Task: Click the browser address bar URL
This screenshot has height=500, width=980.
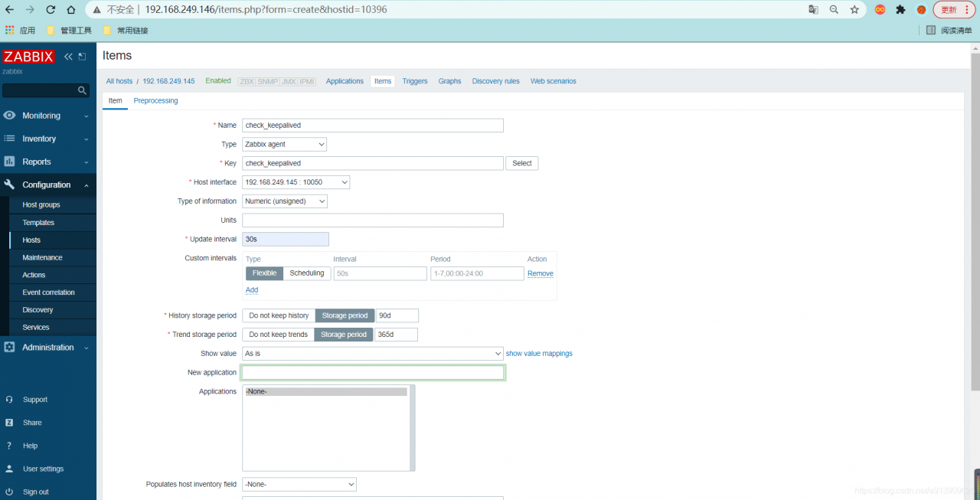Action: tap(265, 10)
